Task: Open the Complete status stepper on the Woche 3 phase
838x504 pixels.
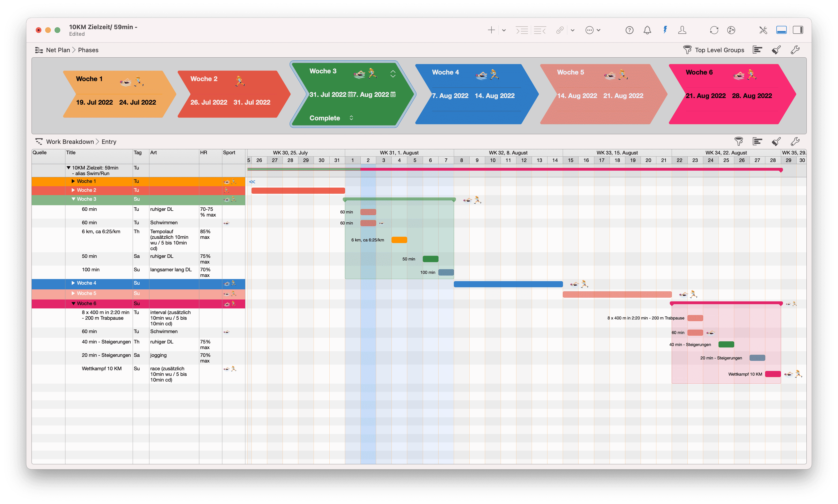Action: [351, 118]
